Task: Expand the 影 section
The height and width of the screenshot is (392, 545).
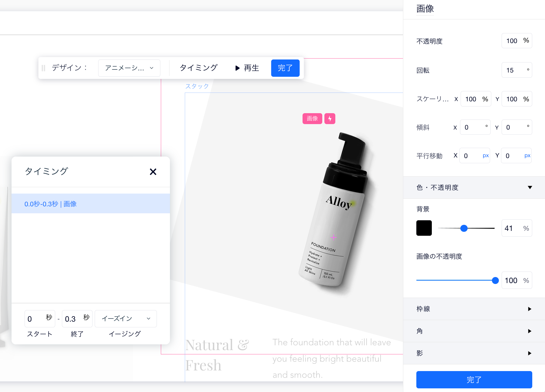Action: click(x=474, y=353)
